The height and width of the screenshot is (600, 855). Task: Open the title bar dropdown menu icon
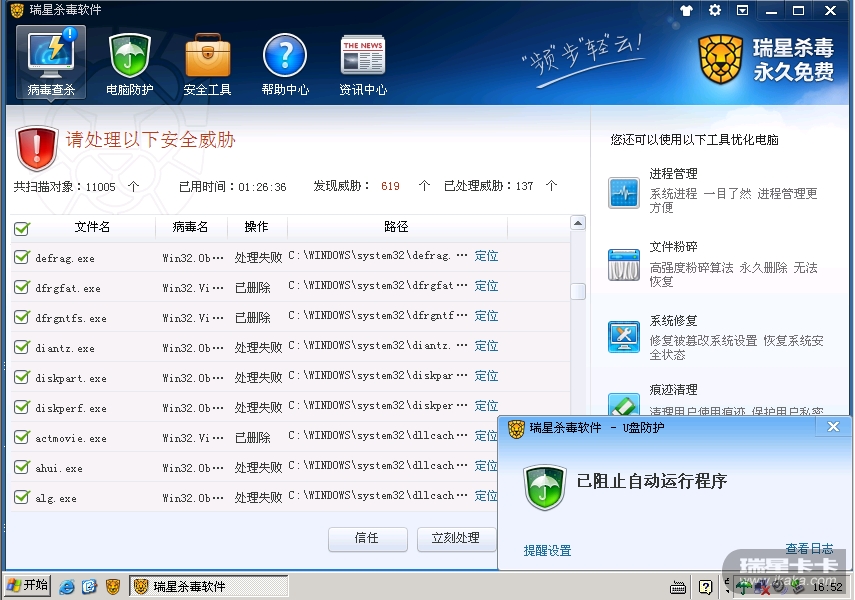point(742,10)
